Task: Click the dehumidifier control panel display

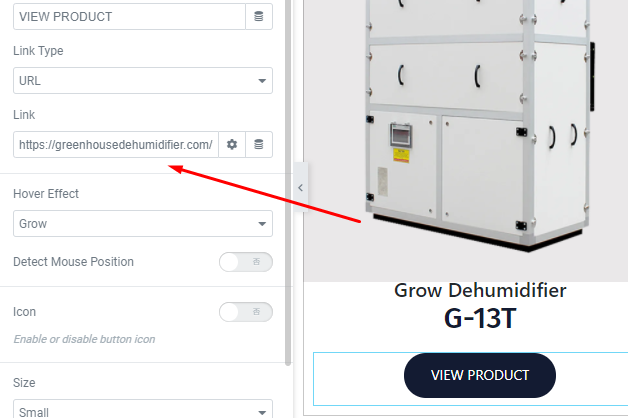Action: pyautogui.click(x=401, y=135)
